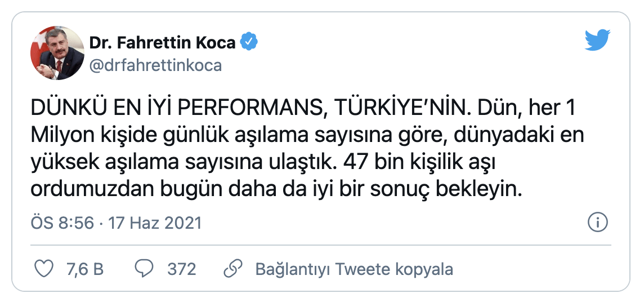
Task: Click the 372 reply count
Action: click(x=181, y=269)
